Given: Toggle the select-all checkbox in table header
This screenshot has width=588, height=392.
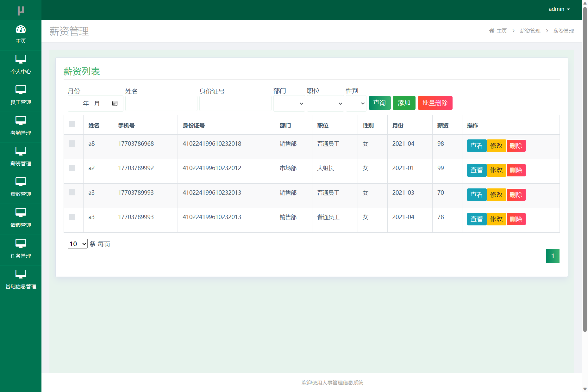Looking at the screenshot, I should tap(72, 124).
